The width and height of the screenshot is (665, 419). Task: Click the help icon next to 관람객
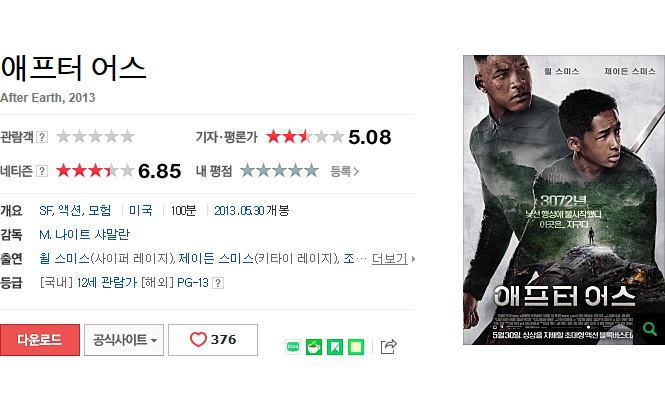click(x=42, y=137)
